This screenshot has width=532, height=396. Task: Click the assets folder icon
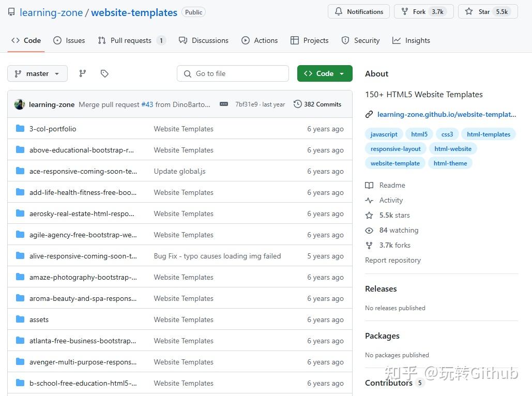click(x=20, y=319)
